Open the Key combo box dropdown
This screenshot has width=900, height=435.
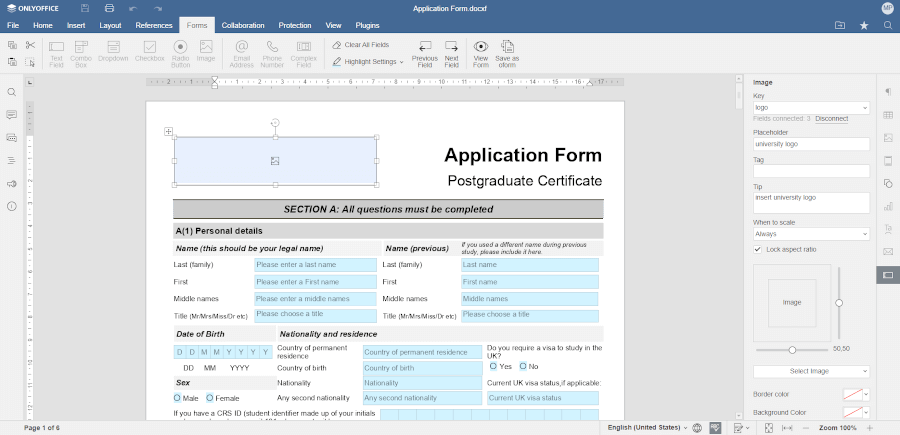[864, 107]
